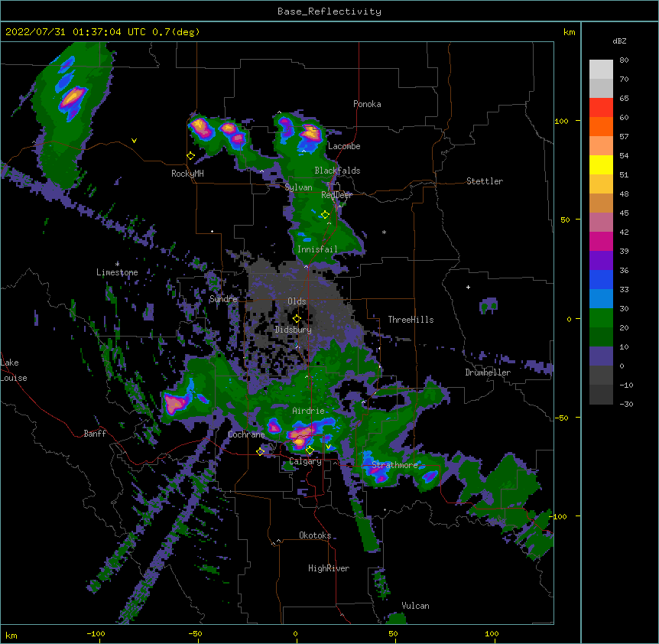Image resolution: width=659 pixels, height=644 pixels.
Task: Click the Blackfalds city label
Action: (x=337, y=171)
